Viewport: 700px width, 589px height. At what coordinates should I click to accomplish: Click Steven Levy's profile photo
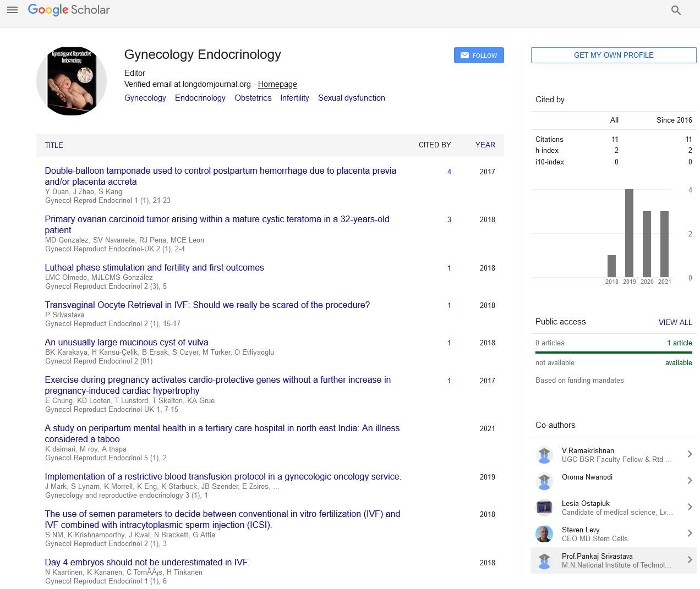[544, 534]
